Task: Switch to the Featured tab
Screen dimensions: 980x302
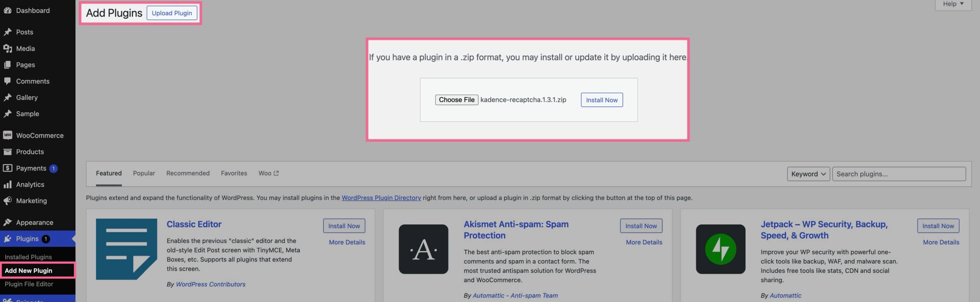Action: 109,173
